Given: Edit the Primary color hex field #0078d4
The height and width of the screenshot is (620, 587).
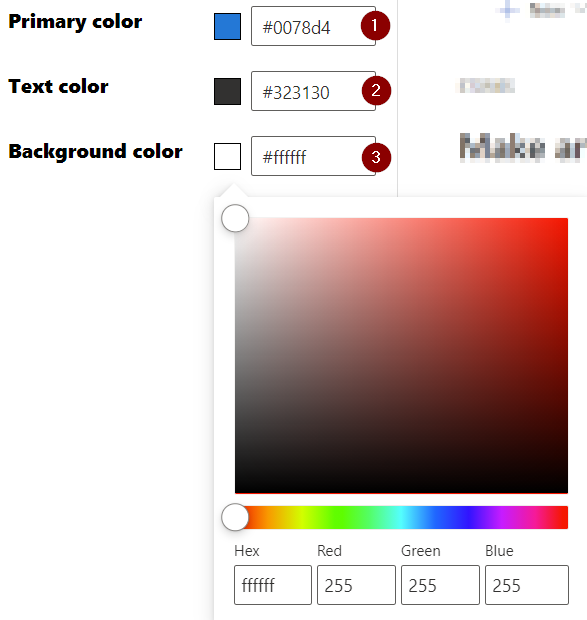Looking at the screenshot, I should 313,26.
